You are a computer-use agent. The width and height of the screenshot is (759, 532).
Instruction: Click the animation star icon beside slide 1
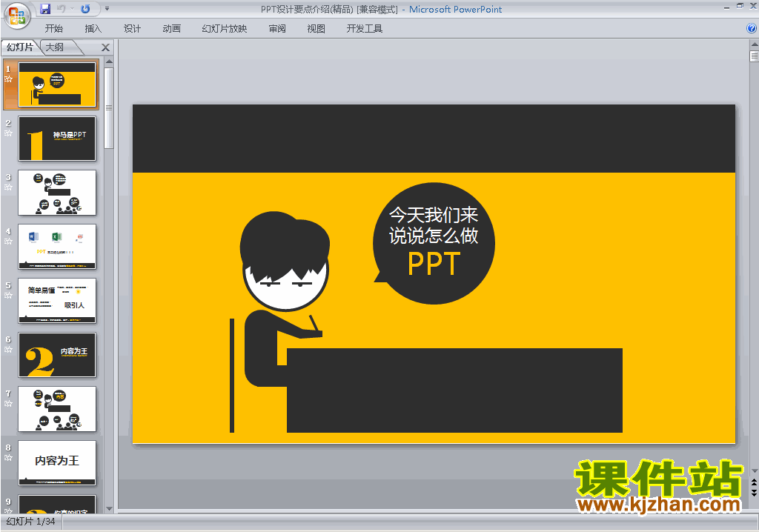[x=8, y=79]
